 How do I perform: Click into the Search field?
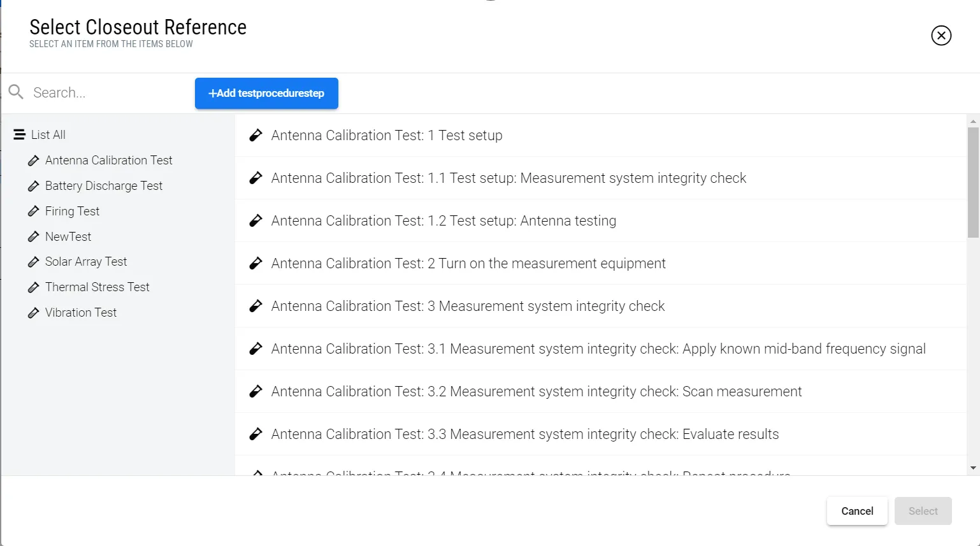[108, 93]
